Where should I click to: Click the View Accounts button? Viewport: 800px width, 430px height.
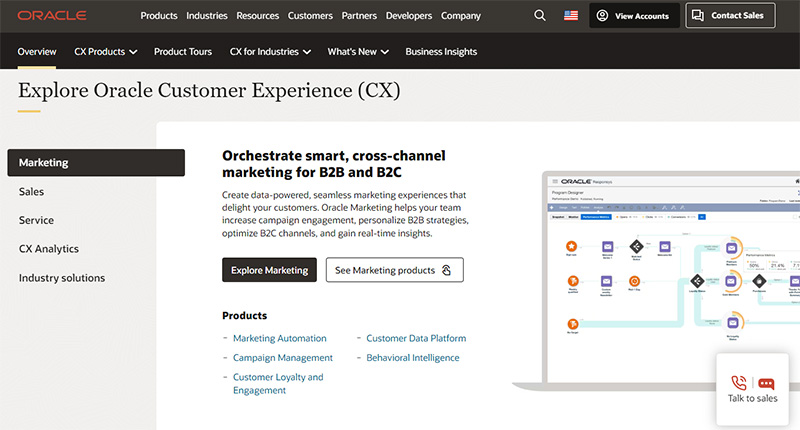(x=634, y=16)
